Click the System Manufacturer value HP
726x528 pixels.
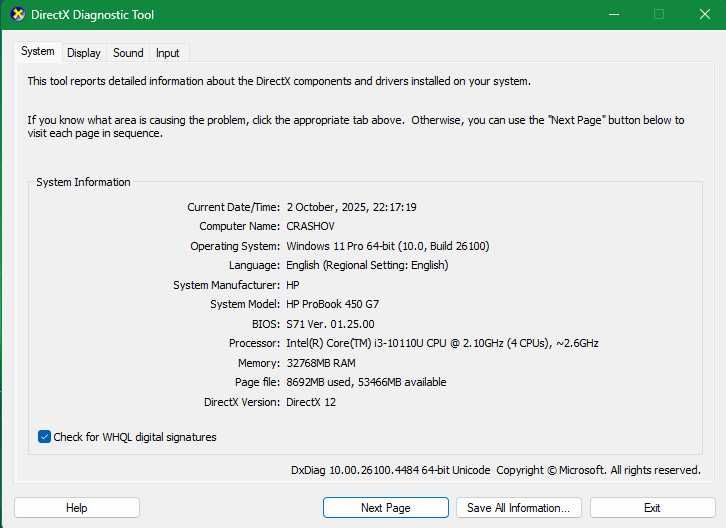tap(293, 285)
